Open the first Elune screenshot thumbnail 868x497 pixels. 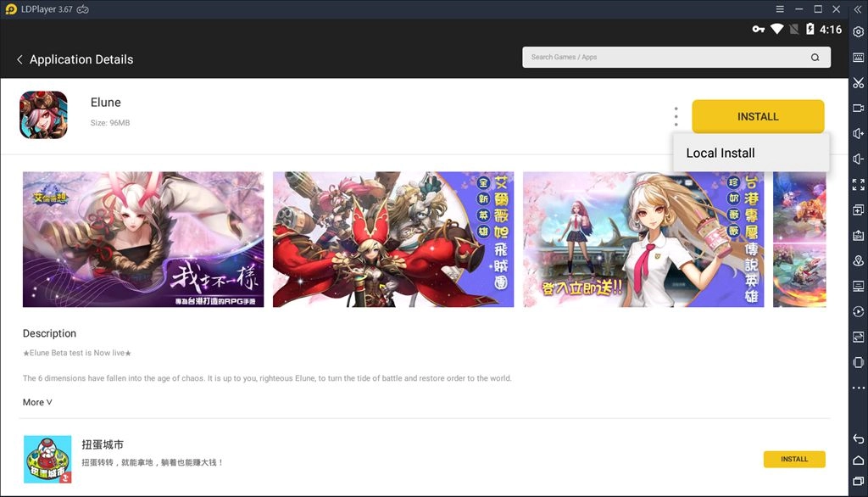pos(143,239)
